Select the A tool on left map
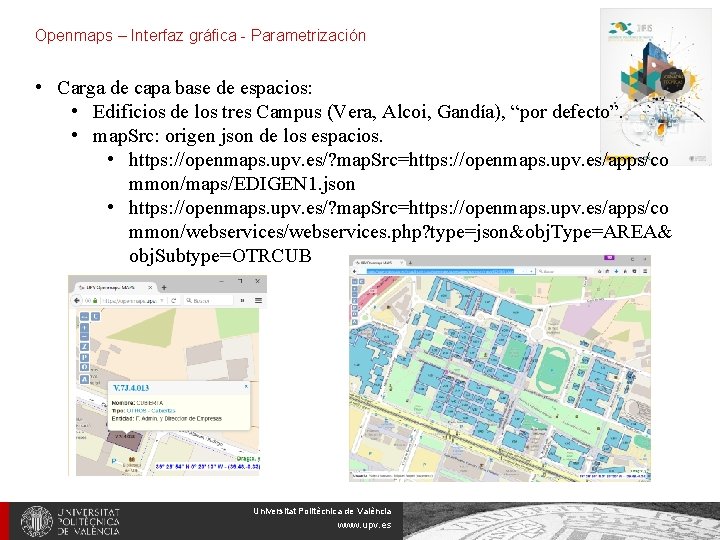Screen dimensions: 720x540 pos(84,379)
